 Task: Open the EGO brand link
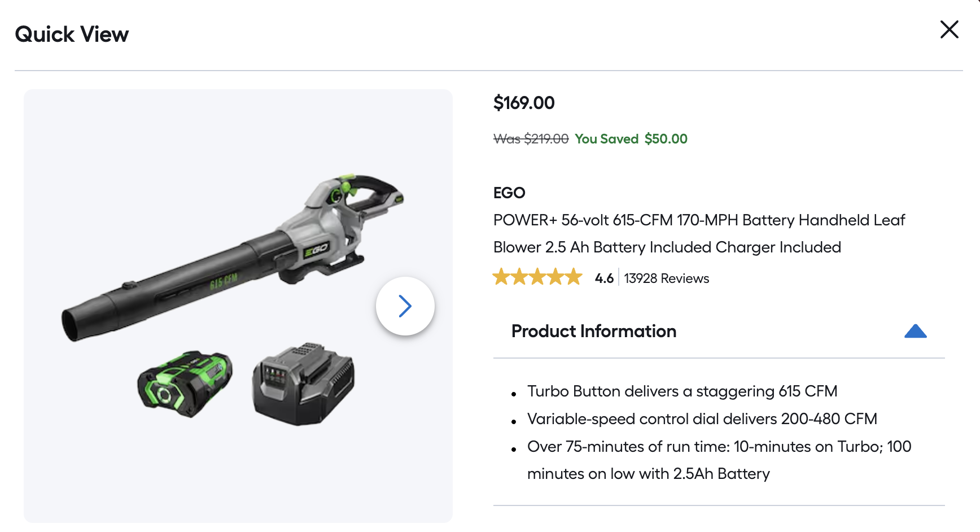coord(509,193)
